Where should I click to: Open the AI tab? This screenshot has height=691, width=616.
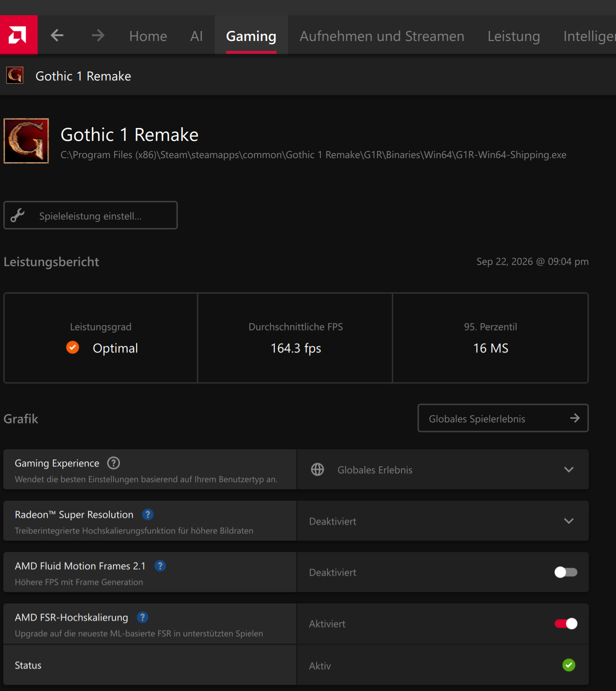point(197,36)
